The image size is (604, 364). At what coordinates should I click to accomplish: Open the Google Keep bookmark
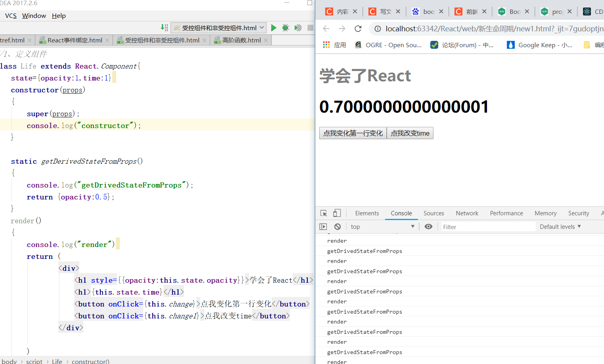[540, 45]
